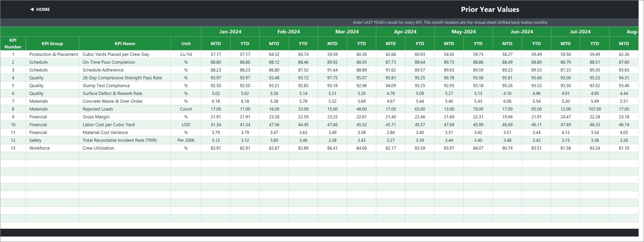644x242 pixels.
Task: Select the Feb-2024 month header
Action: coord(289,32)
